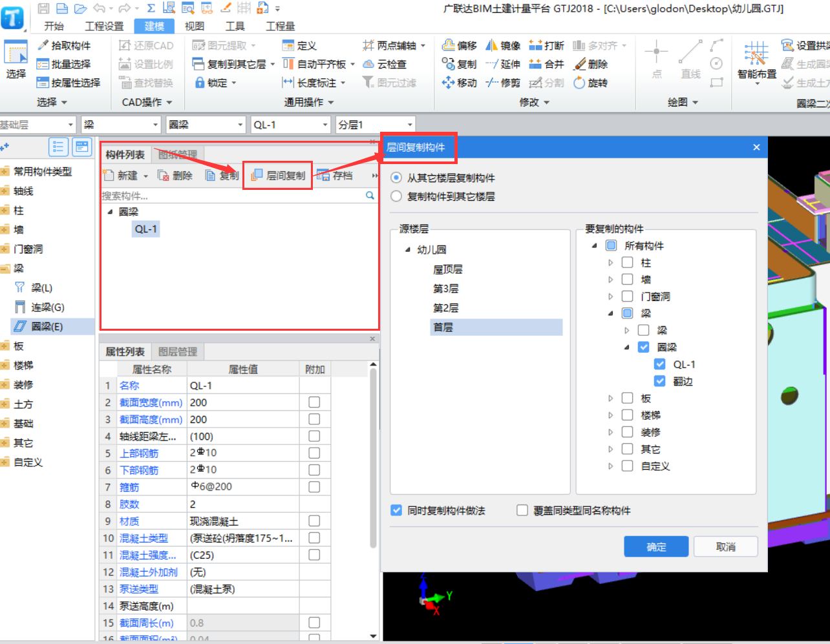Select 从其它楼层复制构件 radio option
This screenshot has height=644, width=830.
[x=396, y=178]
